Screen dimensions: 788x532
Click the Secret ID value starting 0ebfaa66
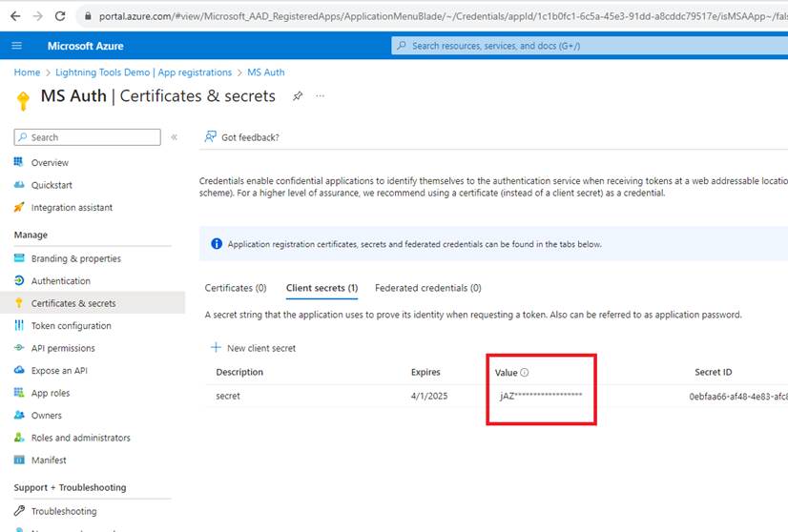pyautogui.click(x=738, y=397)
